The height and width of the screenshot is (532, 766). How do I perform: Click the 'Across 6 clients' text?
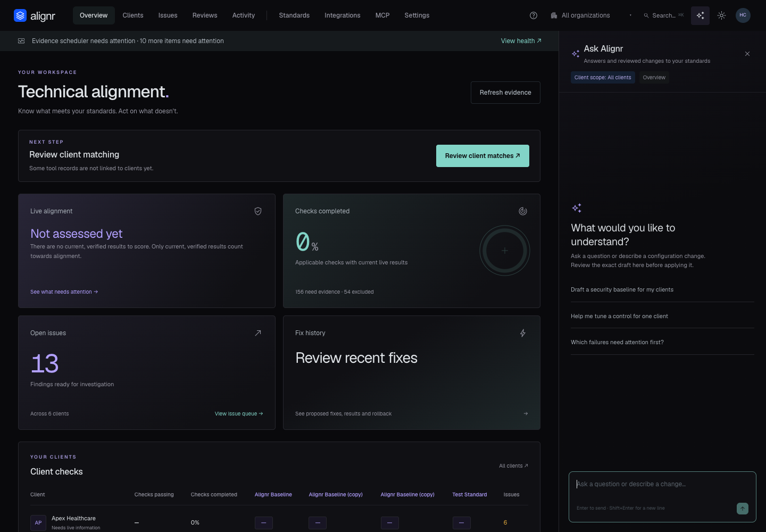(x=49, y=414)
